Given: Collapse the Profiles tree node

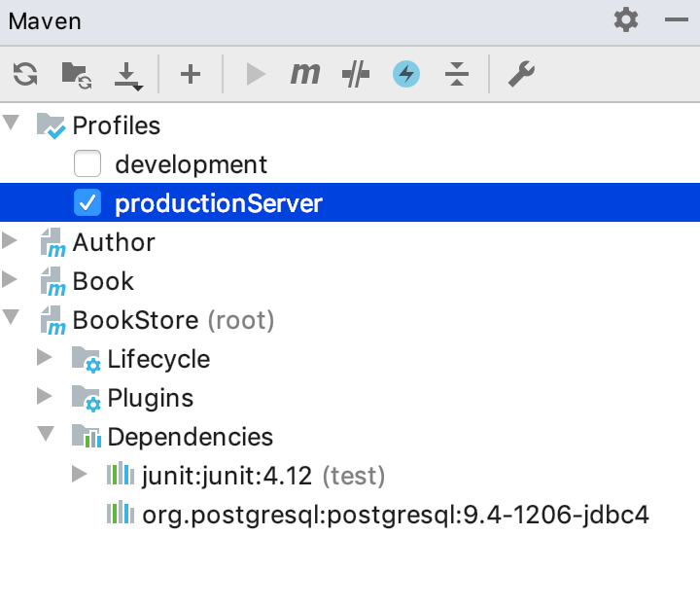Looking at the screenshot, I should [x=12, y=125].
